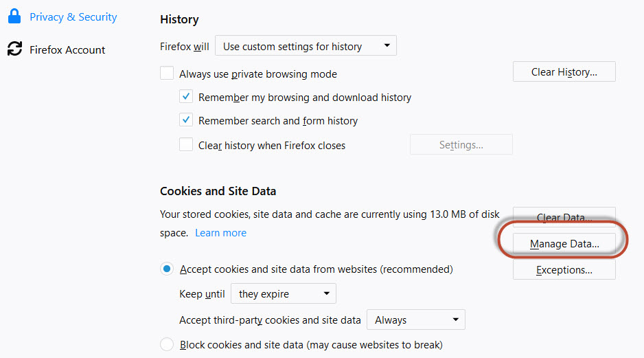Image resolution: width=644 pixels, height=358 pixels.
Task: Enable Always use private browsing mode
Action: pos(167,73)
